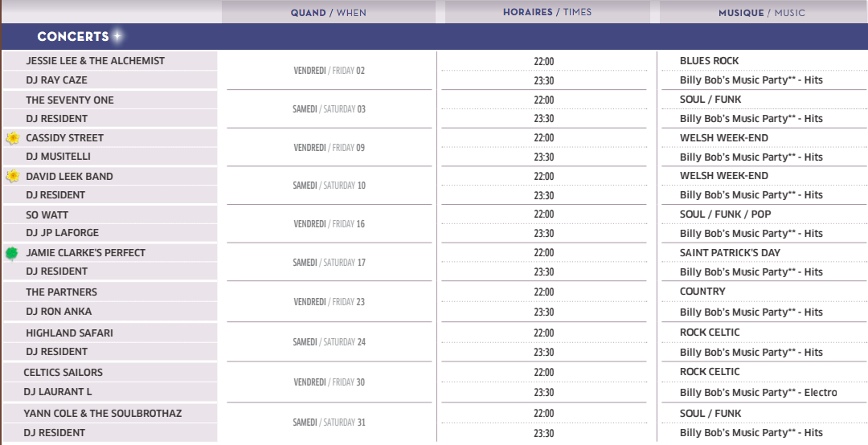Click the Highland Safari band name
This screenshot has height=445, width=868.
(x=69, y=333)
